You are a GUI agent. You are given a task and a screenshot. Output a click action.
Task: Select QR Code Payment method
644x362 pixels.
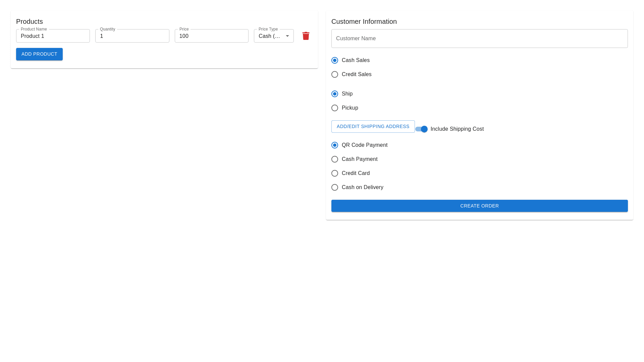pyautogui.click(x=335, y=145)
